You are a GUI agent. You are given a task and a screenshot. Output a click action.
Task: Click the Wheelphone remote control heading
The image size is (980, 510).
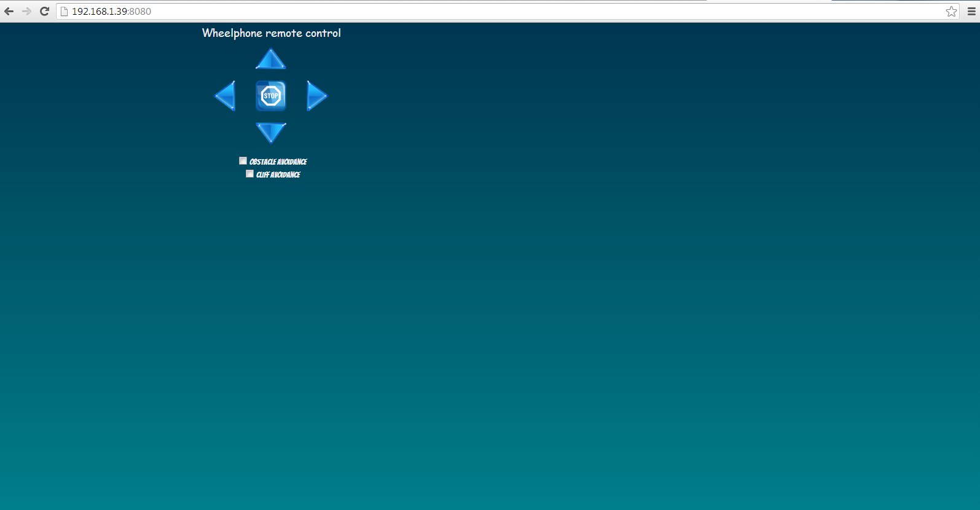click(271, 33)
